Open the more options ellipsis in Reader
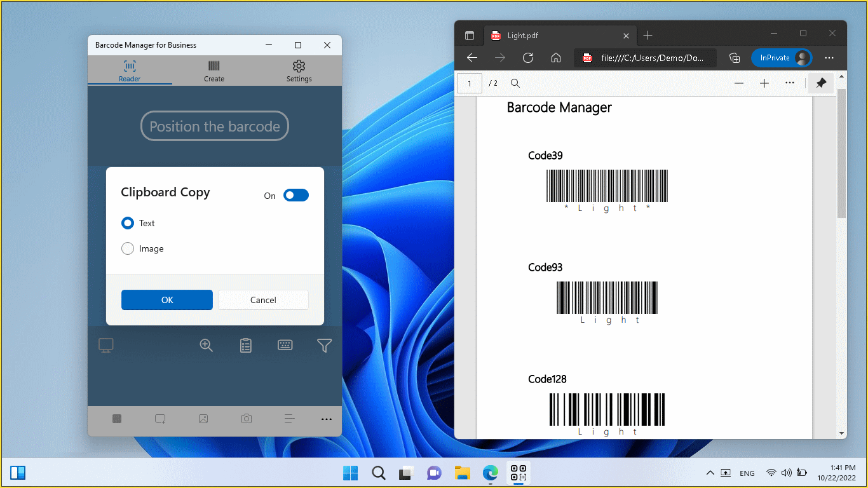The height and width of the screenshot is (488, 868). coord(327,419)
